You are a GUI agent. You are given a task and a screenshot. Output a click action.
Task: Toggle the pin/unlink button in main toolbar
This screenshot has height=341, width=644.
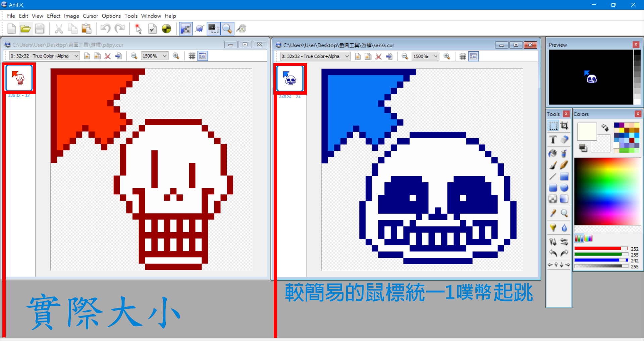click(200, 29)
